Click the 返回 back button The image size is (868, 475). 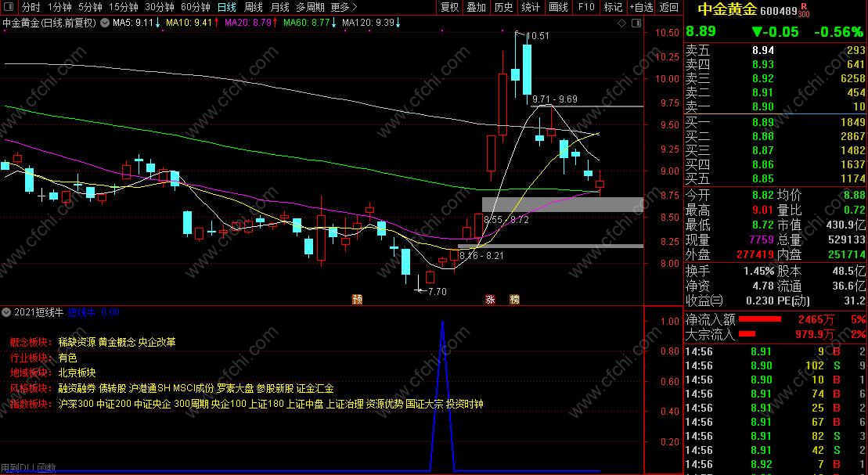point(668,7)
